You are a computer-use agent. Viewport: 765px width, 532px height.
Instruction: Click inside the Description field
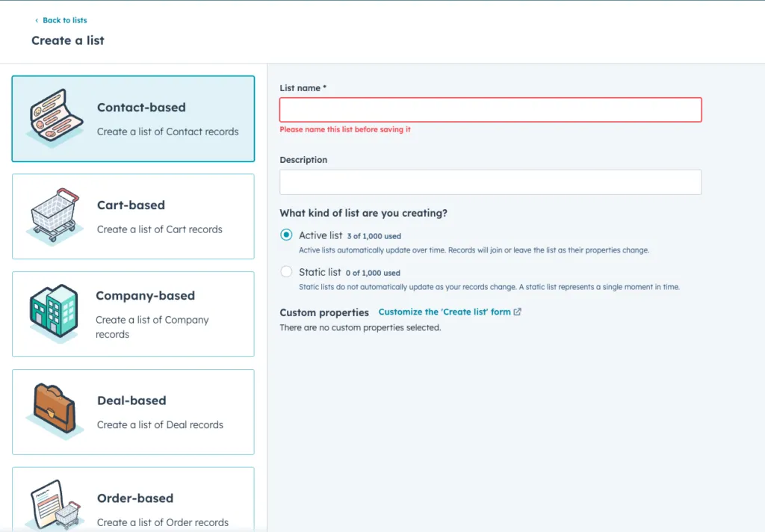[x=490, y=182]
